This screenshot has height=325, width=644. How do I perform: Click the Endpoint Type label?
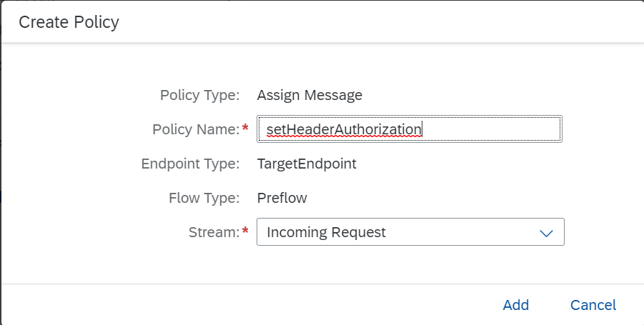tap(190, 164)
